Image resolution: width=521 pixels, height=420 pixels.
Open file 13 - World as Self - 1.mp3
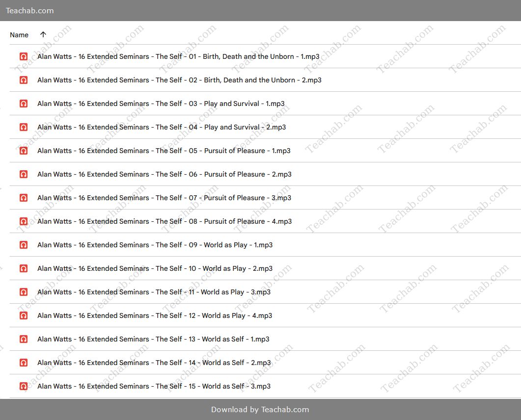click(x=153, y=339)
